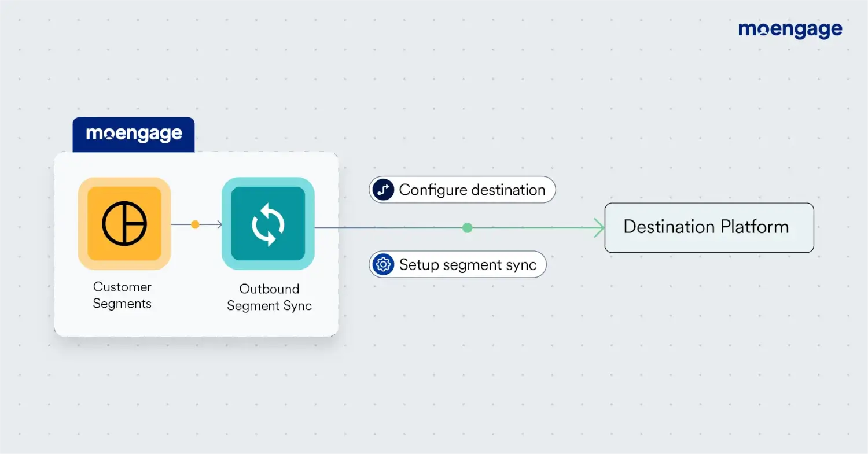Click the MoEngage label tab above the segment box

click(134, 135)
